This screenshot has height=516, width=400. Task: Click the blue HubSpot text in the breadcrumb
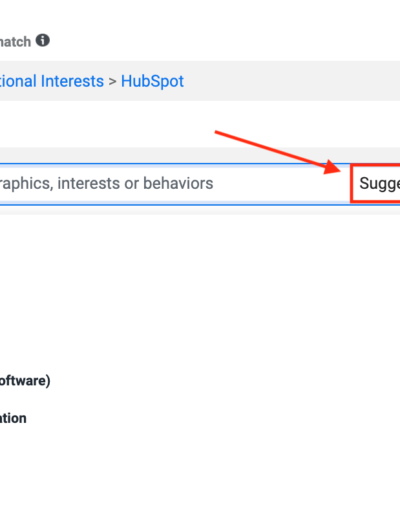click(x=152, y=81)
